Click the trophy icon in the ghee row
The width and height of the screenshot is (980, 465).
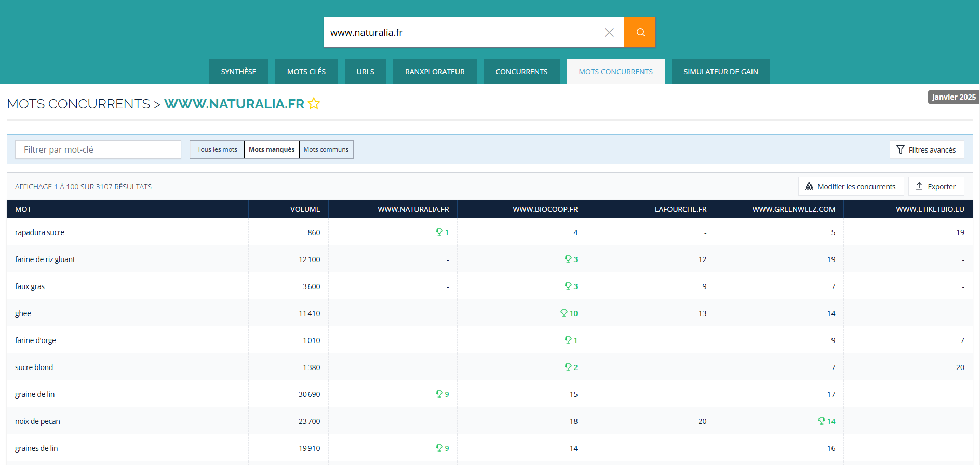564,313
